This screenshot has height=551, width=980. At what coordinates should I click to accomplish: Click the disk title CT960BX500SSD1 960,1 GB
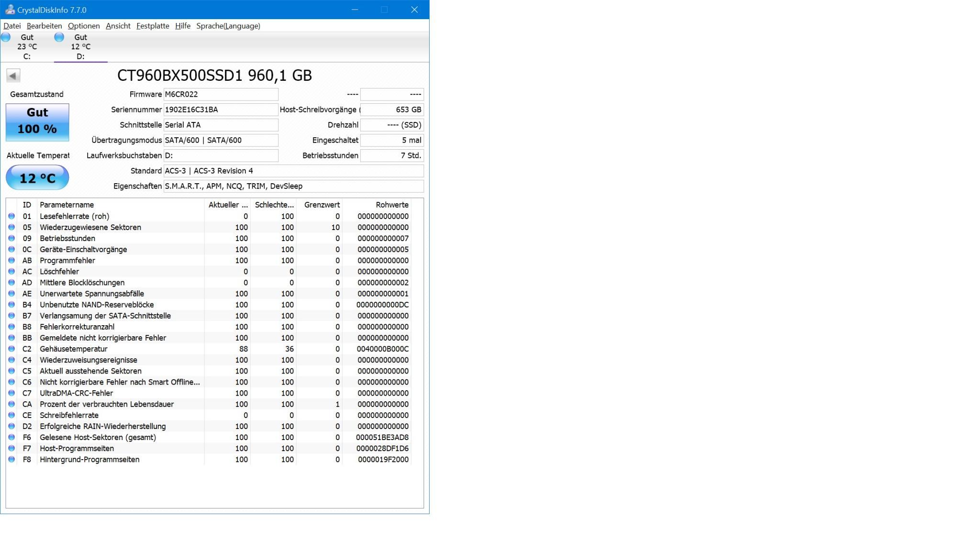click(214, 75)
